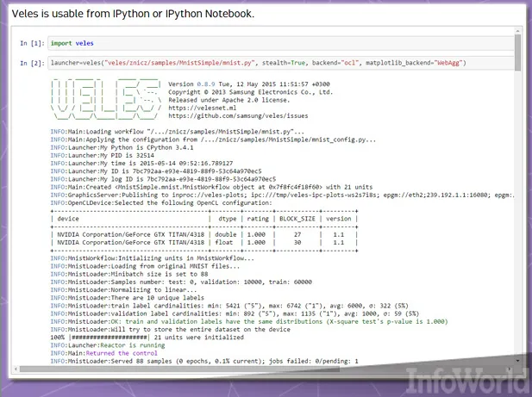Screen dimensions: 532x397
Task: Click the 'Served 88 samples' log line
Action: pos(204,361)
